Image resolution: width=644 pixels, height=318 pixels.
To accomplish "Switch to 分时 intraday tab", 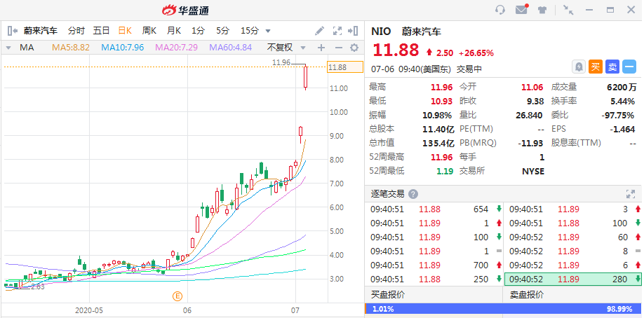I will coord(76,30).
